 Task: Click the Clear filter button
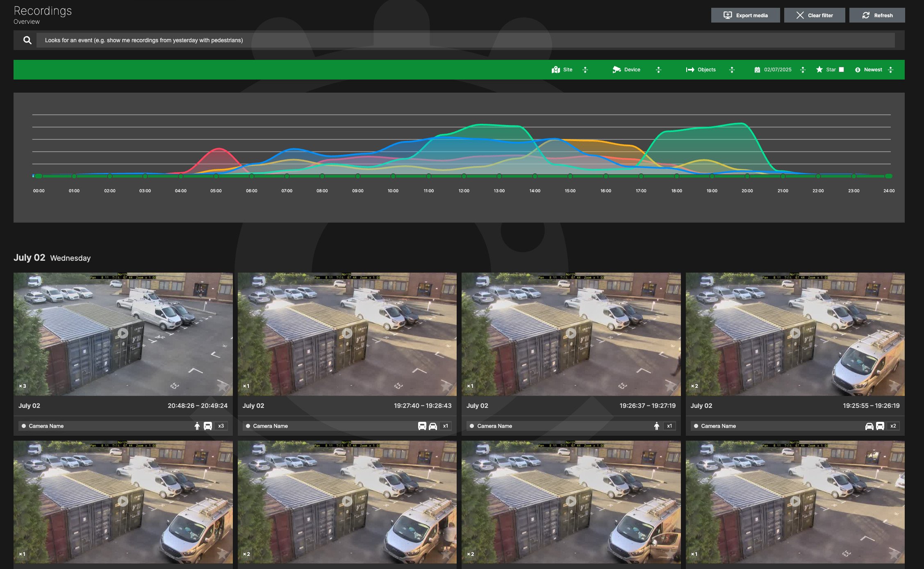click(814, 15)
